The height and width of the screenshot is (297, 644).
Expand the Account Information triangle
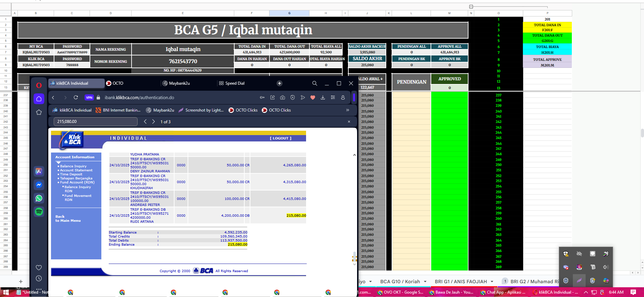pos(58,163)
